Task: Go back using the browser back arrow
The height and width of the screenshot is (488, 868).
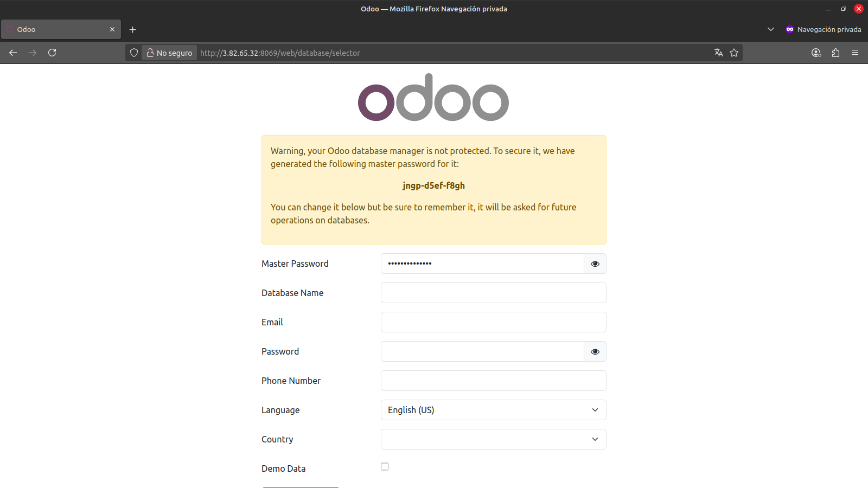Action: [x=13, y=53]
